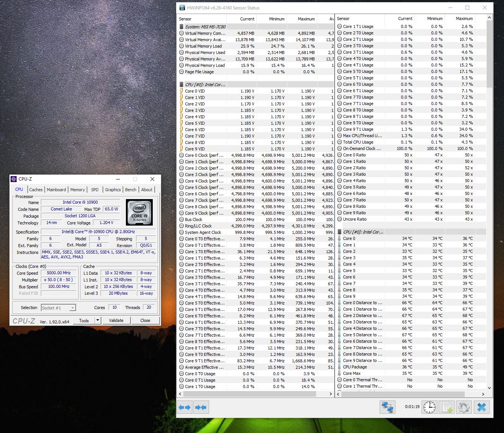
Task: Click the Validate button
Action: tap(116, 320)
